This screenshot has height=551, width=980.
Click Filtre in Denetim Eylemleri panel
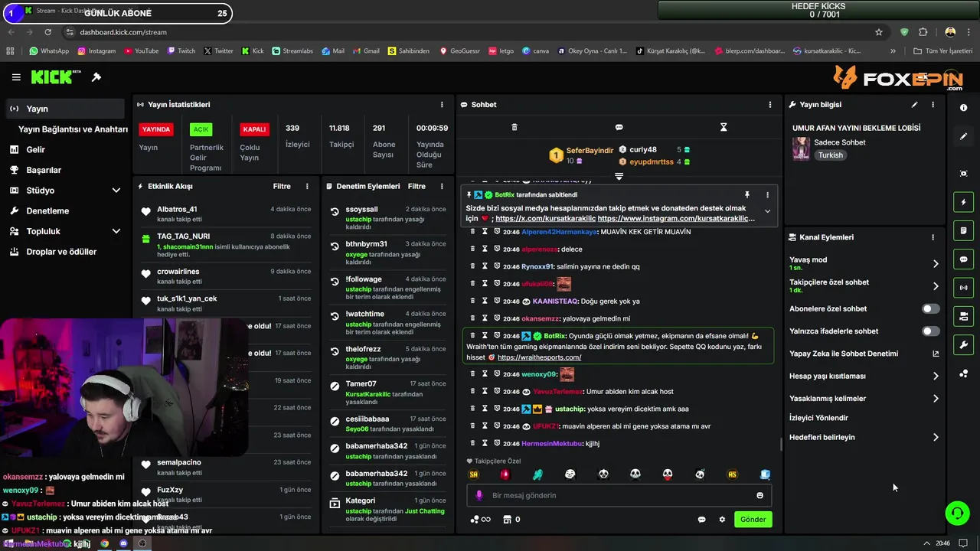pos(416,186)
